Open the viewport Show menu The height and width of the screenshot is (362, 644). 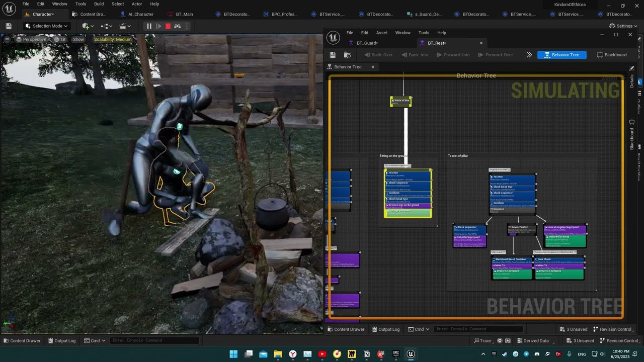[78, 39]
